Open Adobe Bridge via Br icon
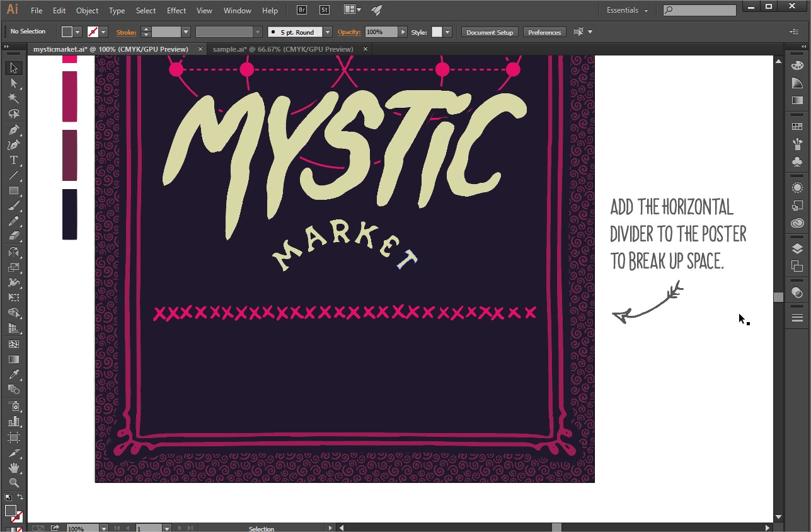Screen dimensions: 811x532 pyautogui.click(x=302, y=10)
